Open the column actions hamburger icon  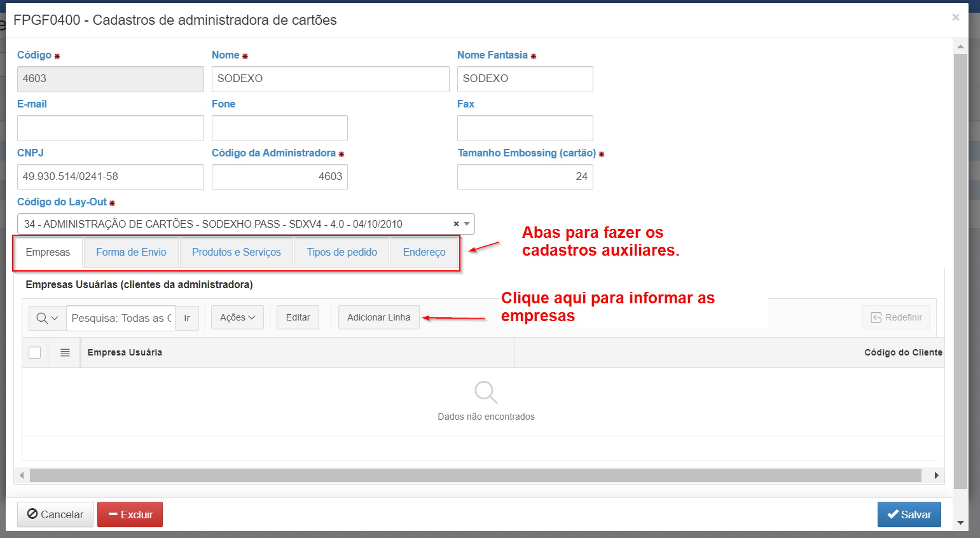65,352
